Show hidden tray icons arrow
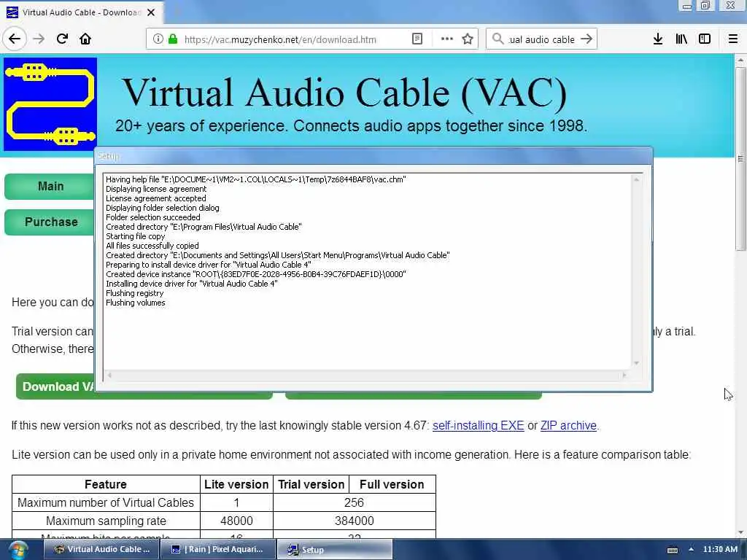 point(691,549)
